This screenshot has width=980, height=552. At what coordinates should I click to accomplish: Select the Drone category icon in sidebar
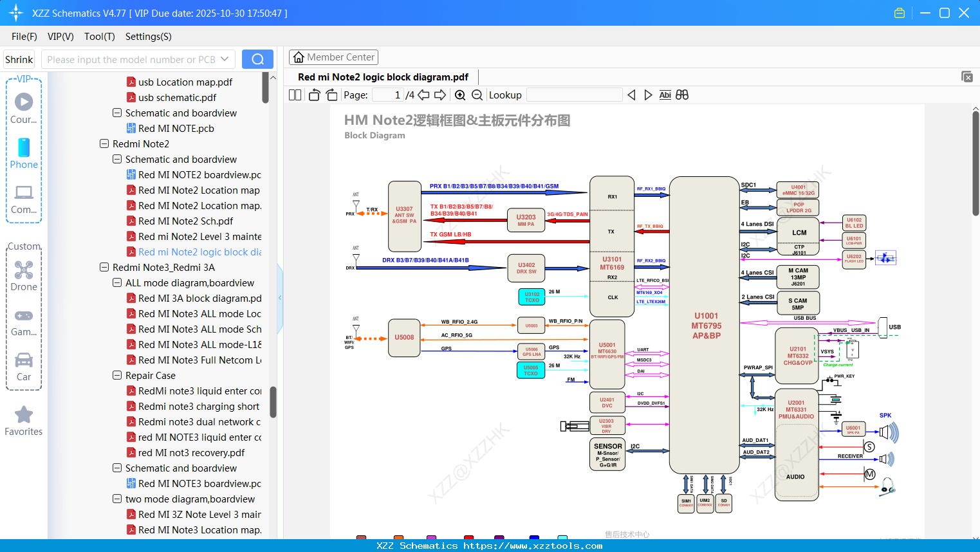[24, 270]
